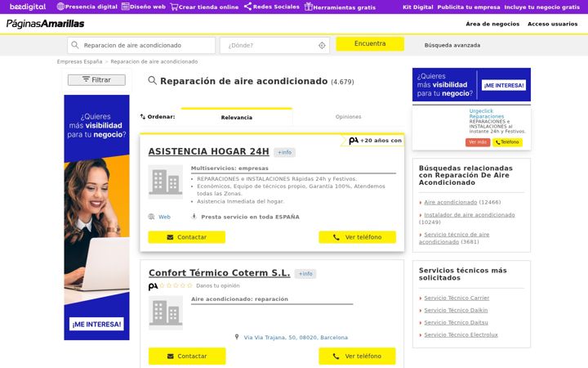This screenshot has height=368, width=588.
Task: Open Instalador de aire acondicionado link
Action: 470,215
